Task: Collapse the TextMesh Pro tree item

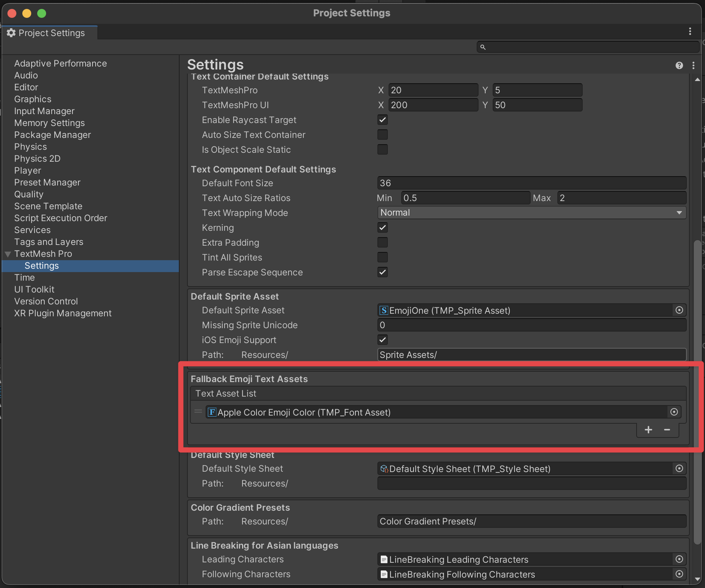Action: pyautogui.click(x=8, y=254)
